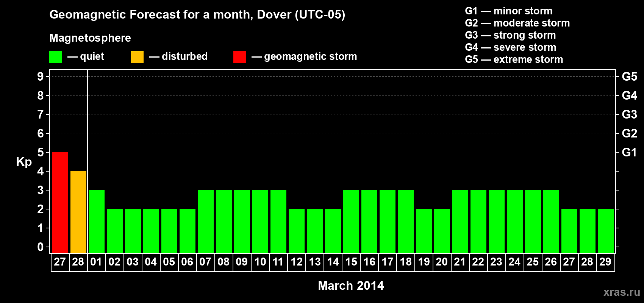The image size is (644, 303).
Task: Click the green bar for March 18
Action: pyautogui.click(x=406, y=221)
